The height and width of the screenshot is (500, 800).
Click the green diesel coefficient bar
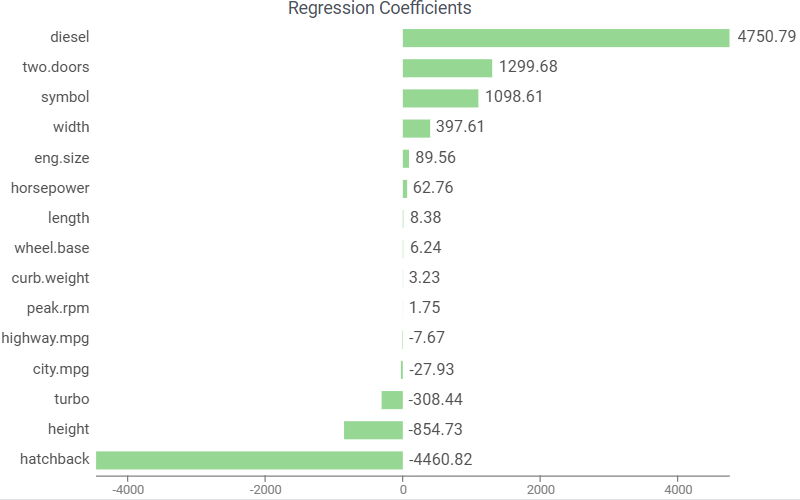click(x=566, y=38)
